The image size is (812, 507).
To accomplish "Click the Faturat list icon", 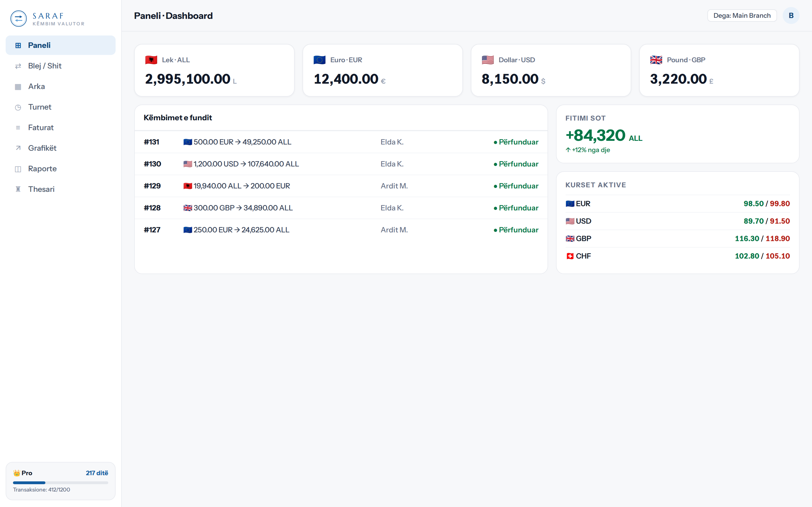I will pos(18,128).
